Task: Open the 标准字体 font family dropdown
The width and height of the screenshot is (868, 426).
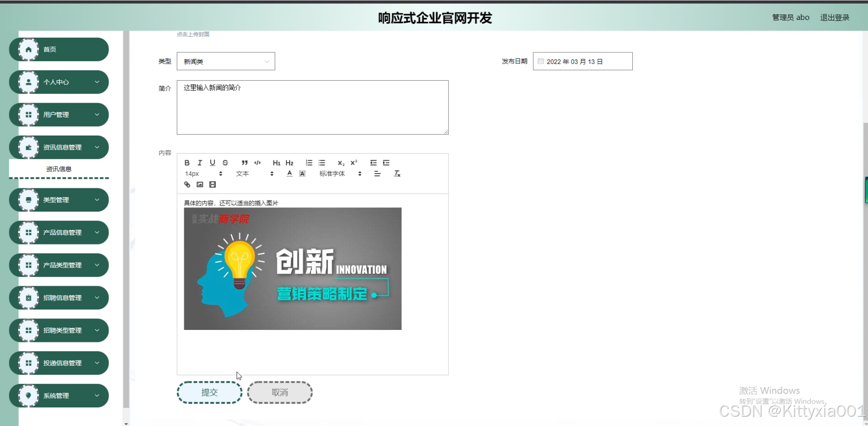Action: pos(340,174)
